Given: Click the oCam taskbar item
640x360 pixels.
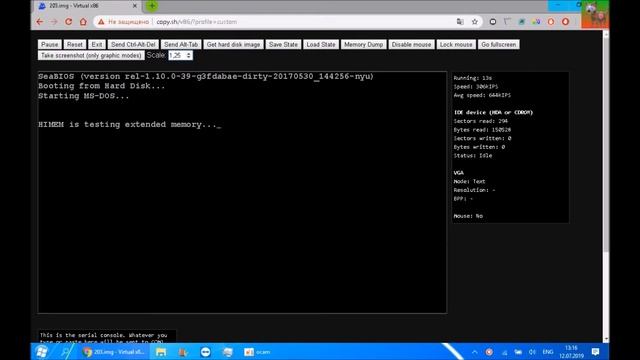Looking at the screenshot, I should click(257, 352).
